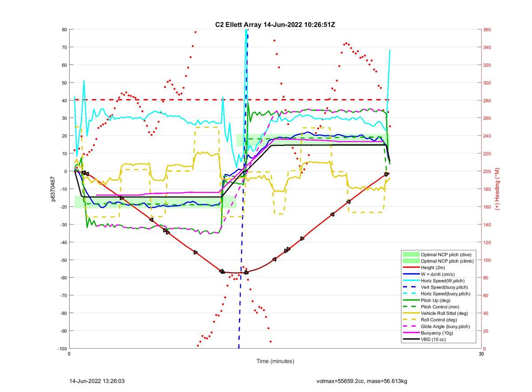Click the left axis tick label -30

63,225
